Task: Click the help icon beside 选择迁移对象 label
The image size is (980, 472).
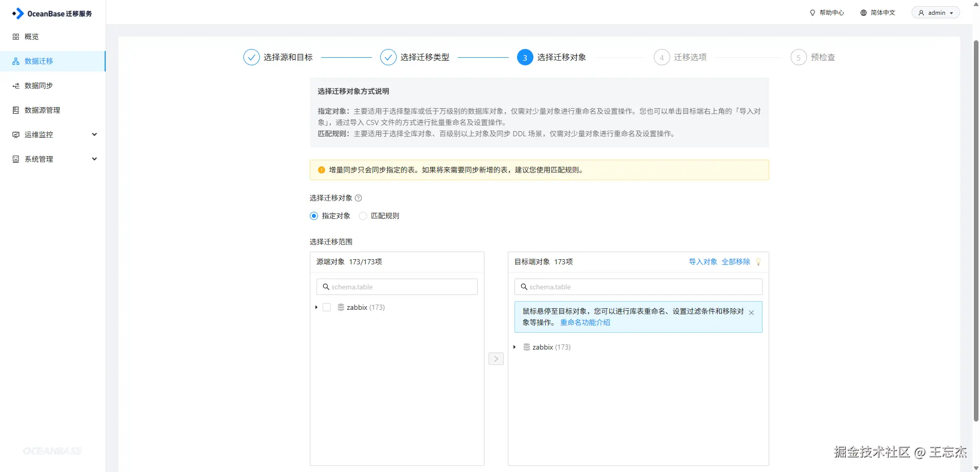Action: click(x=358, y=198)
